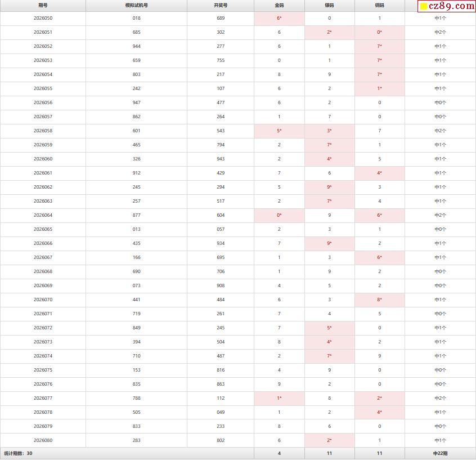Select period number 2026062
This screenshot has width=476, height=460.
coord(43,187)
